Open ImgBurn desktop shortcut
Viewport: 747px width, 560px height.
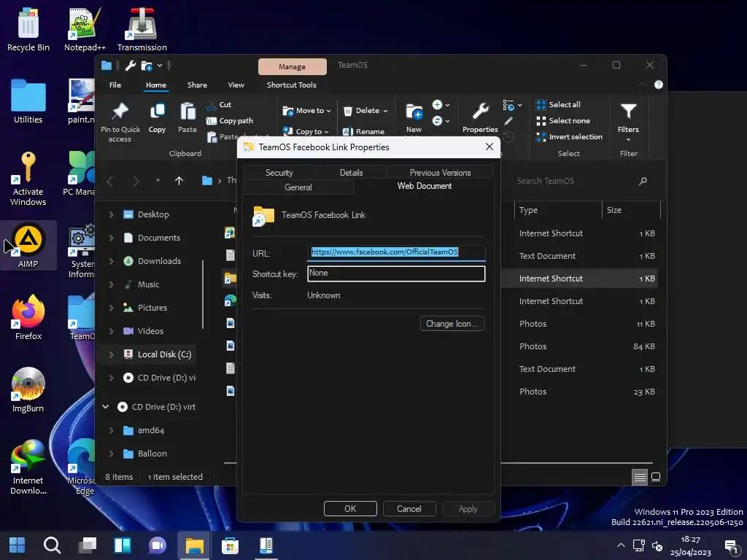pyautogui.click(x=28, y=389)
